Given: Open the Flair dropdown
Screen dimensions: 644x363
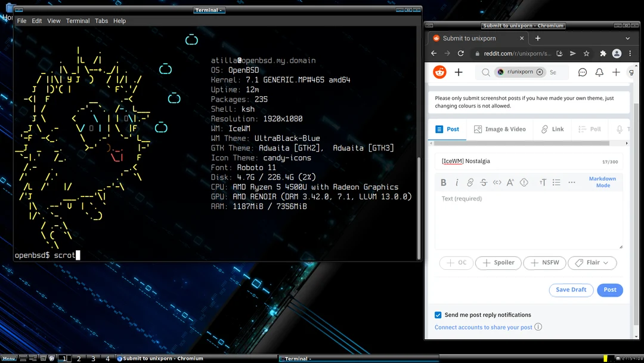Looking at the screenshot, I should [592, 263].
